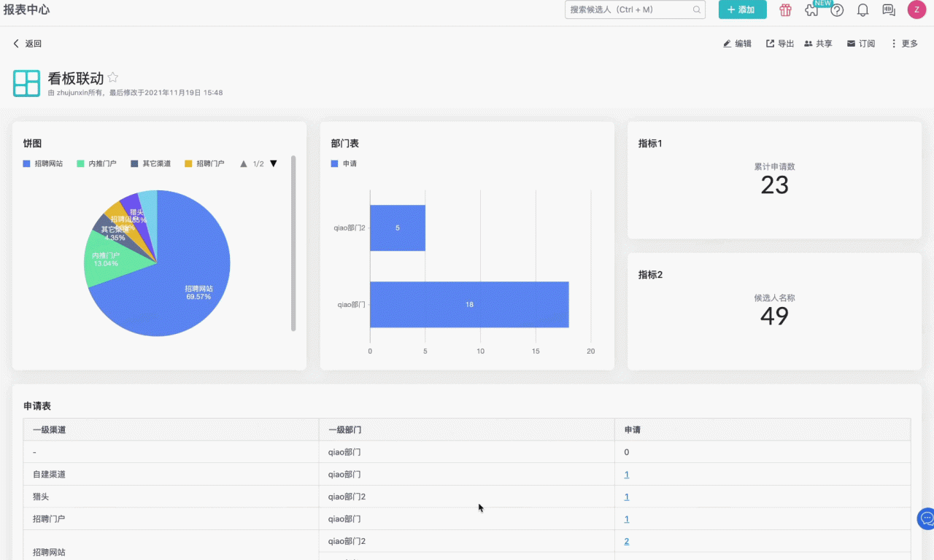Image resolution: width=934 pixels, height=560 pixels.
Task: Toggle 招聘网站 legend swatch in pie chart
Action: 26,164
